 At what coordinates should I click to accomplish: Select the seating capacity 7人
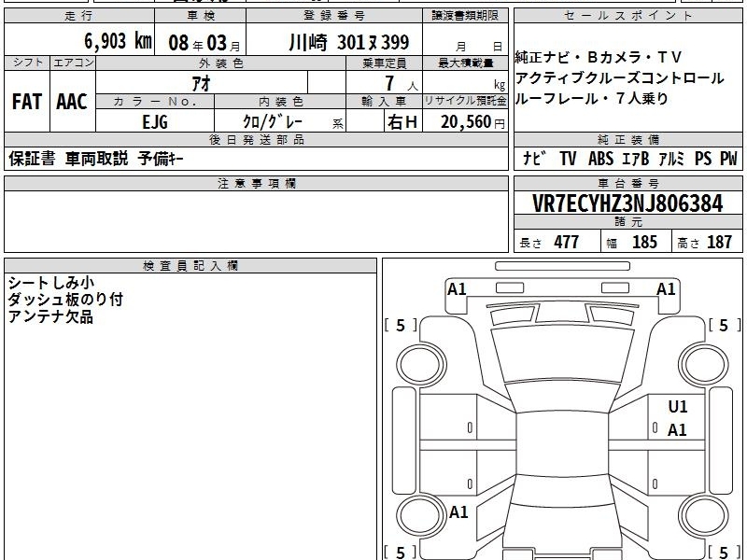(402, 84)
